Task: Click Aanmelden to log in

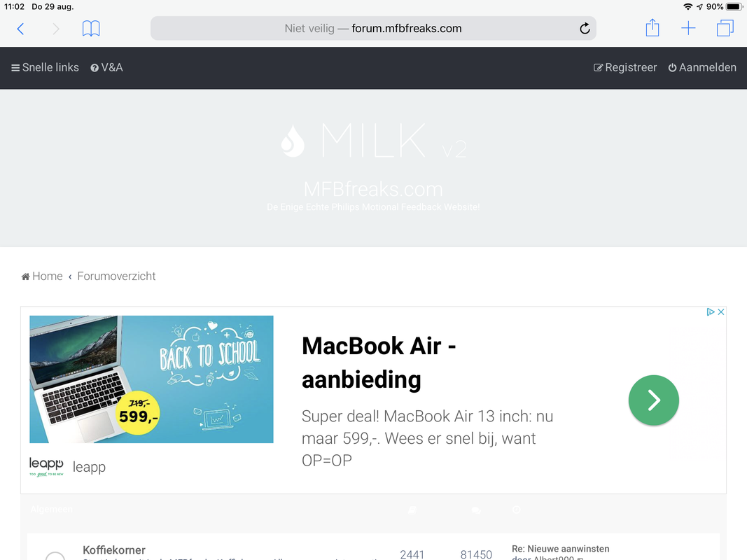Action: point(702,68)
